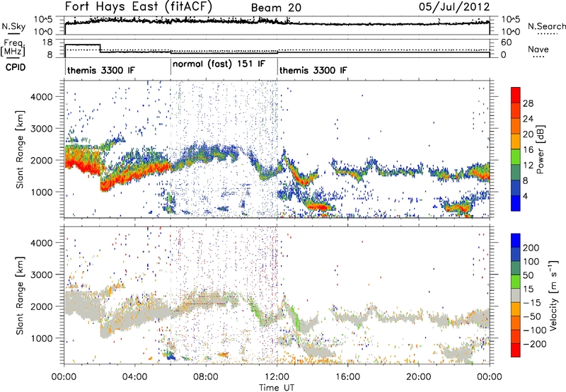Click the '1000' tick of the velocity panel
This screenshot has height=392, width=566.
pos(41,338)
